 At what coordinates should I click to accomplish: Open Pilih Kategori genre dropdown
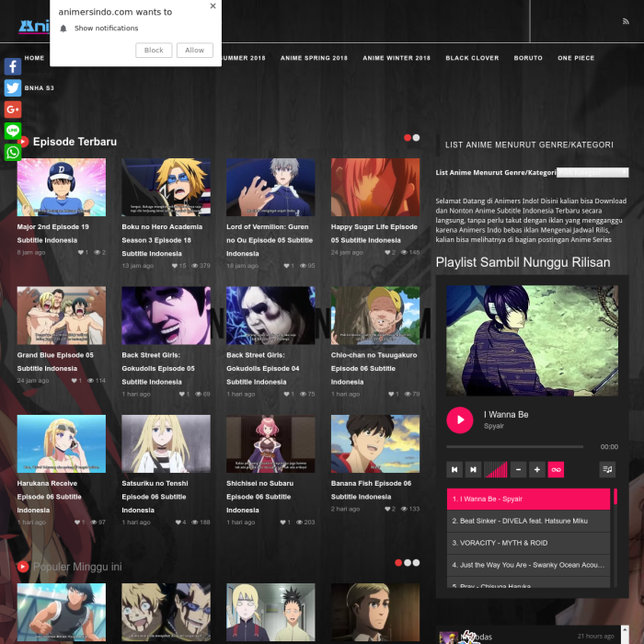592,173
